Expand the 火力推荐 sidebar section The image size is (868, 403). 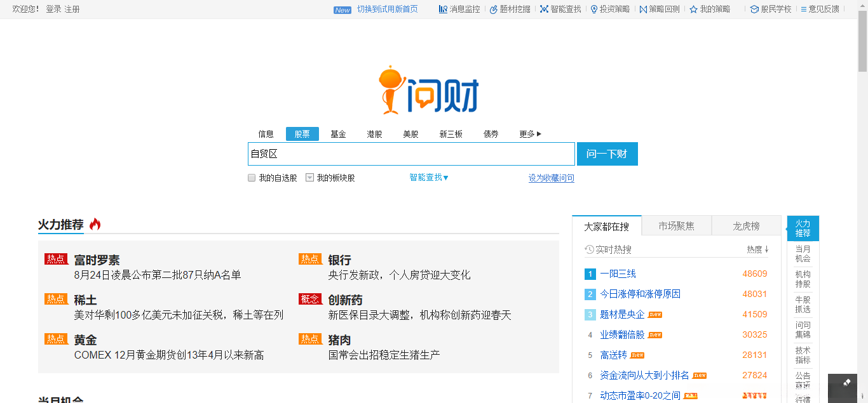click(x=803, y=228)
